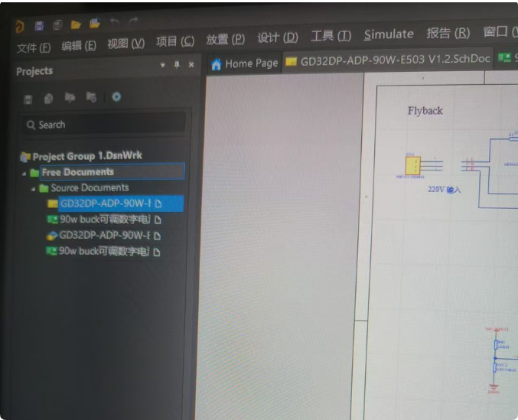Open the 视图 (V) menu
518x420 pixels.
126,44
